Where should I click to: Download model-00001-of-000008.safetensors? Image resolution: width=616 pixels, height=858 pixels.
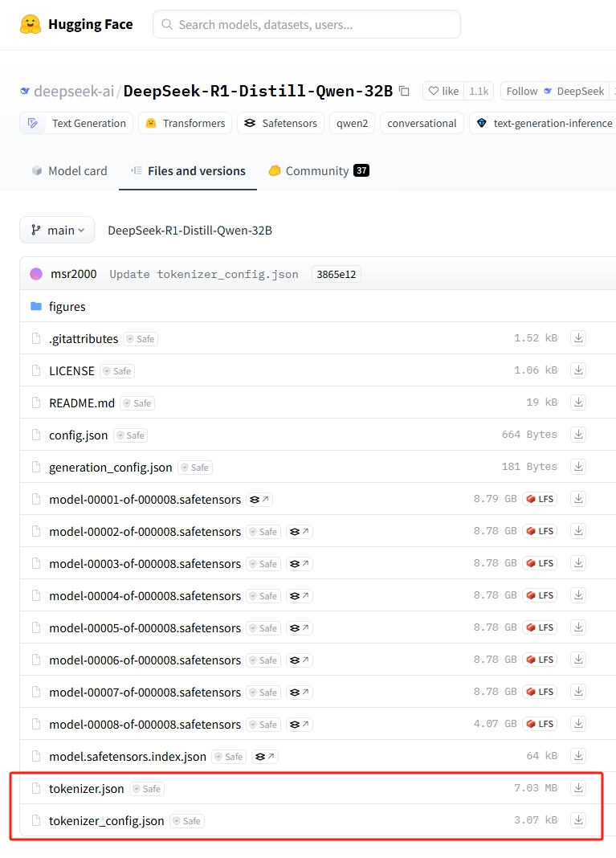(x=578, y=499)
